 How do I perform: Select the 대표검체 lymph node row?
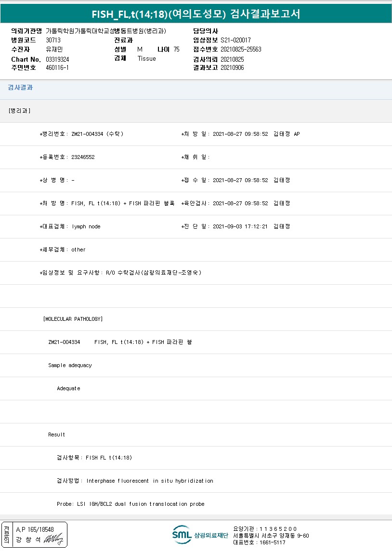70,226
